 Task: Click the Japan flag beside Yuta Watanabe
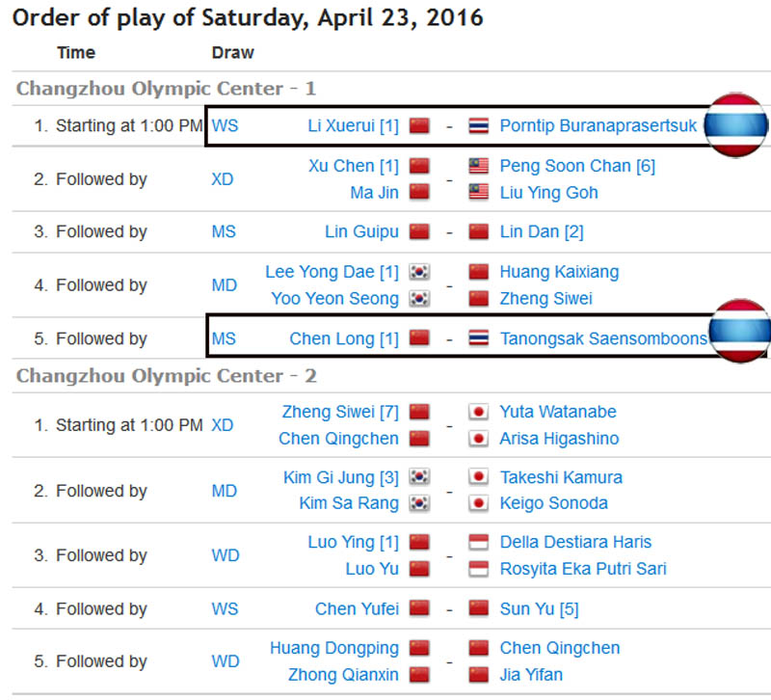tap(479, 412)
